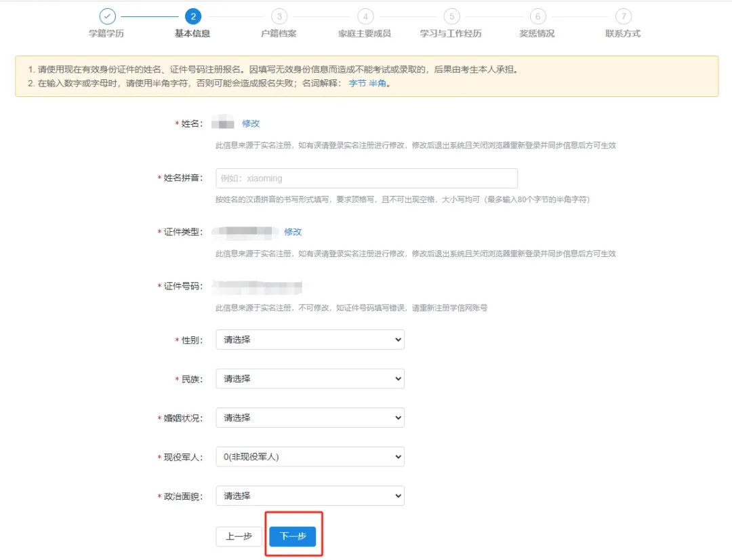Expand the 民族 dropdown
Image resolution: width=732 pixels, height=560 pixels.
[310, 379]
